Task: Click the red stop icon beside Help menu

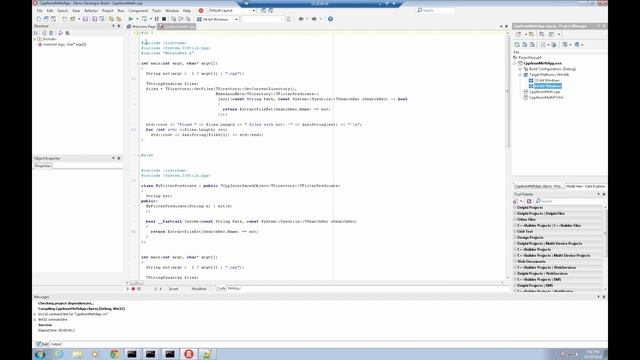Action: [201, 11]
